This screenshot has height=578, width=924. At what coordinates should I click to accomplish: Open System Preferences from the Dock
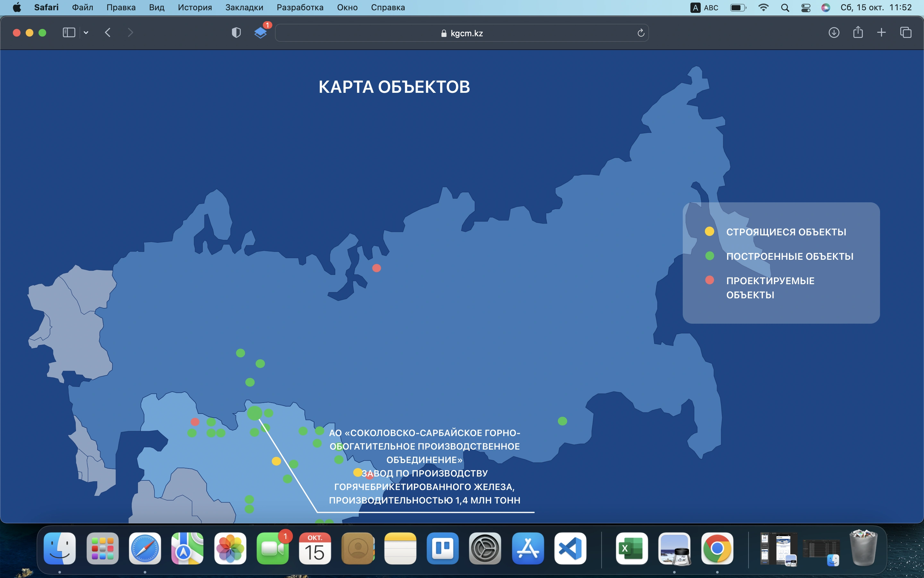[x=485, y=548]
